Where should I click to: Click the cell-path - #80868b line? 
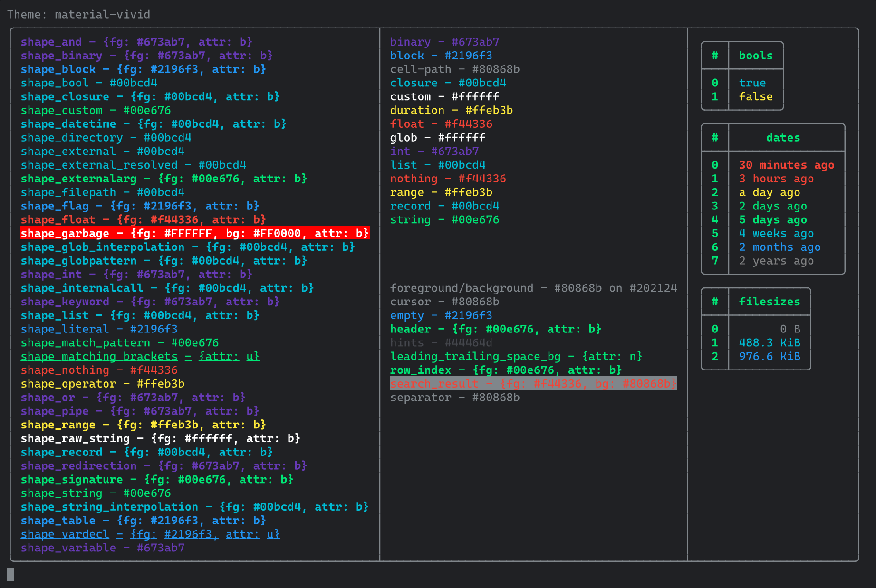(455, 69)
